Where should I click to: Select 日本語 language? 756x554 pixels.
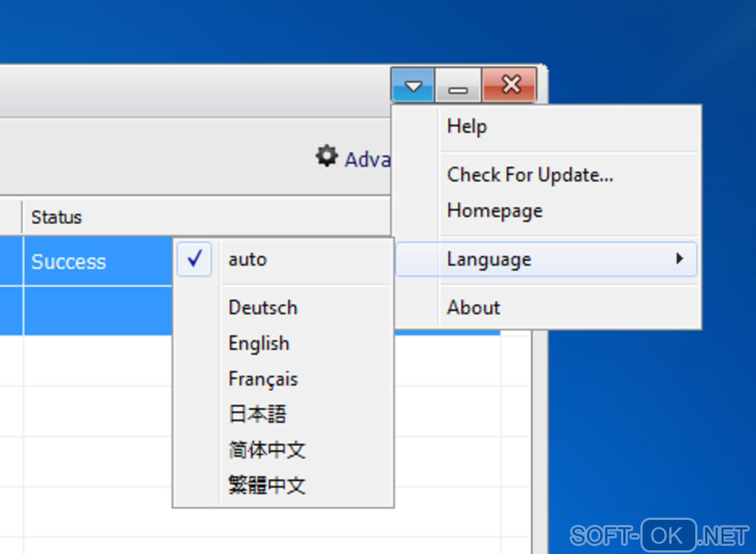point(283,414)
